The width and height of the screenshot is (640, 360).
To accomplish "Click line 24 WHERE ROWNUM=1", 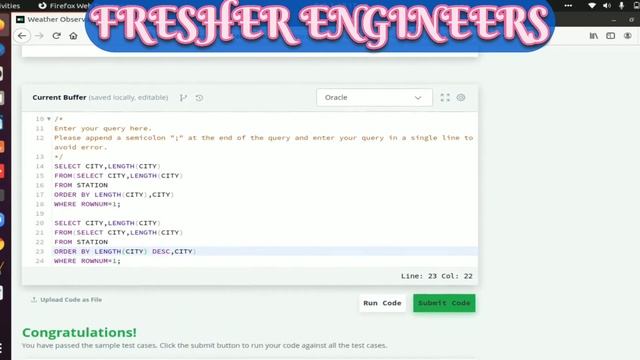I will pos(87,261).
